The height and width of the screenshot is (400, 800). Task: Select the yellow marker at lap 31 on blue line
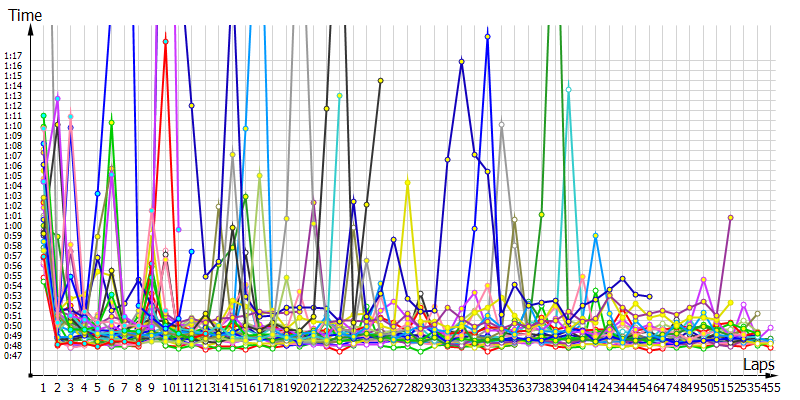click(447, 159)
